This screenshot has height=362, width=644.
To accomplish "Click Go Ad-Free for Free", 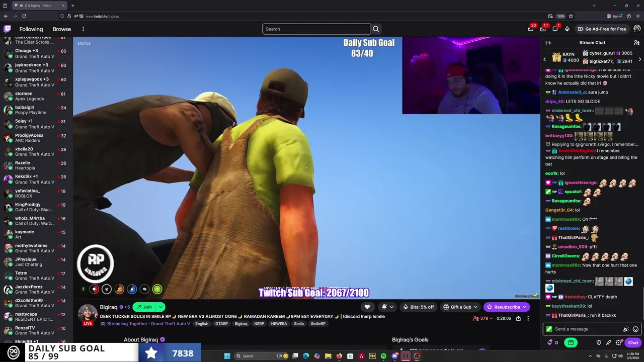I will (602, 29).
